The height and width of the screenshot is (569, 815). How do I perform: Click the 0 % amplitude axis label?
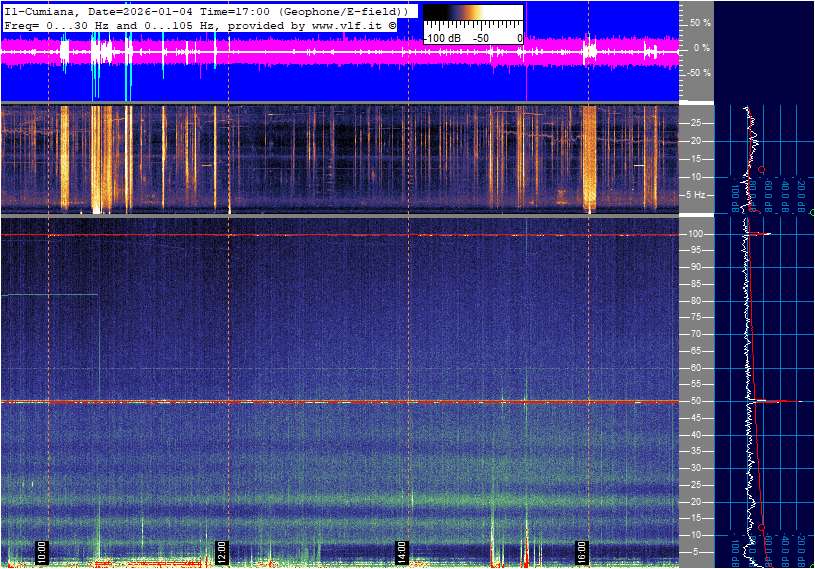coord(702,47)
